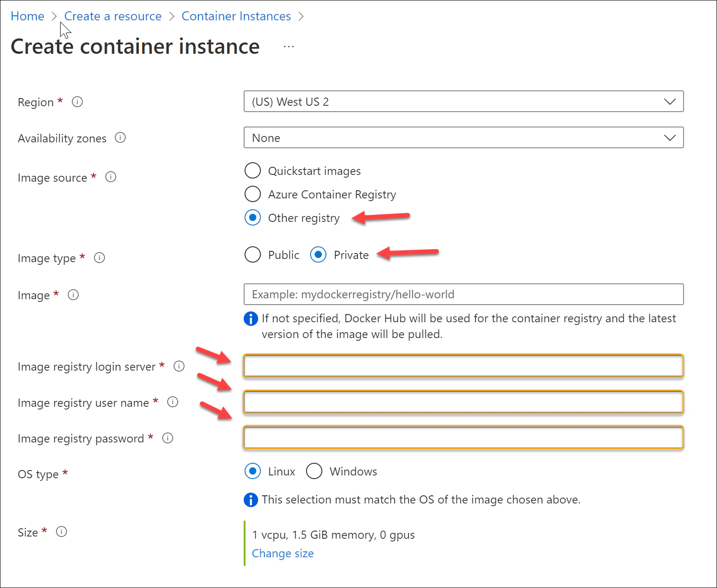
Task: Open the Availability zones dropdown
Action: click(x=463, y=138)
